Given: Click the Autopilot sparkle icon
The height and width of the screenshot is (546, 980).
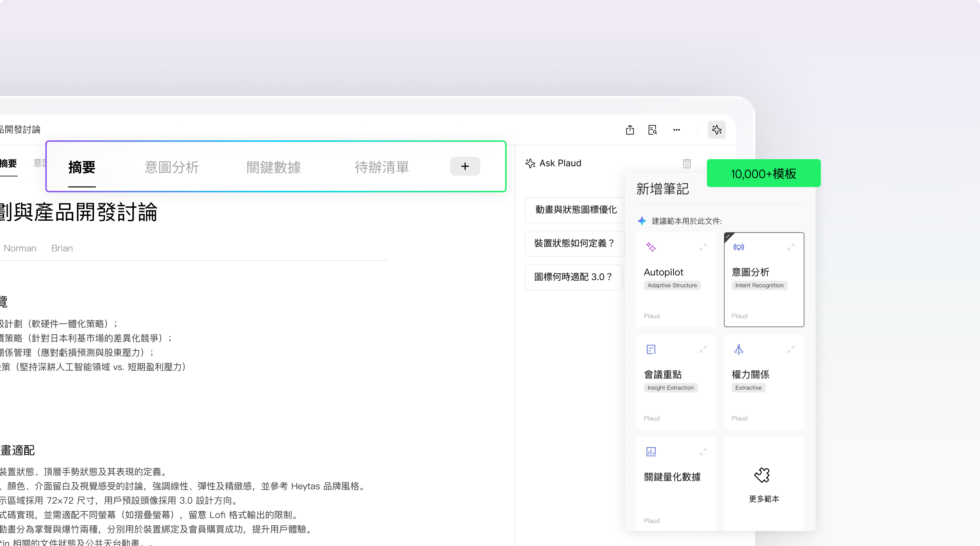Looking at the screenshot, I should pyautogui.click(x=651, y=247).
